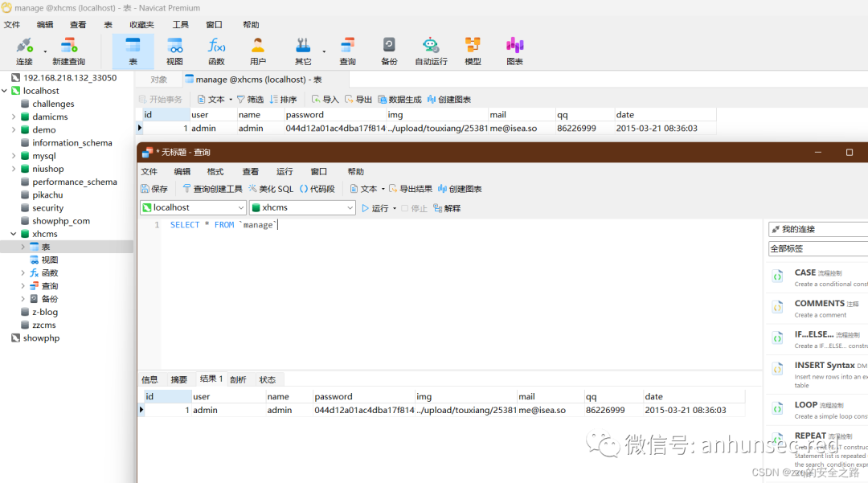This screenshot has width=868, height=483.
Task: Click 导出结果 export result button
Action: click(411, 189)
